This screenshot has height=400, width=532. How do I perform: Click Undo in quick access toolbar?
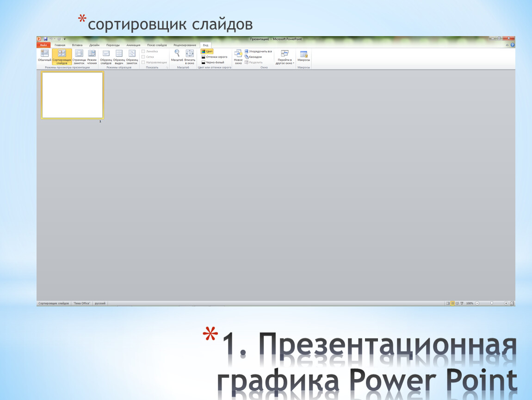[51, 39]
